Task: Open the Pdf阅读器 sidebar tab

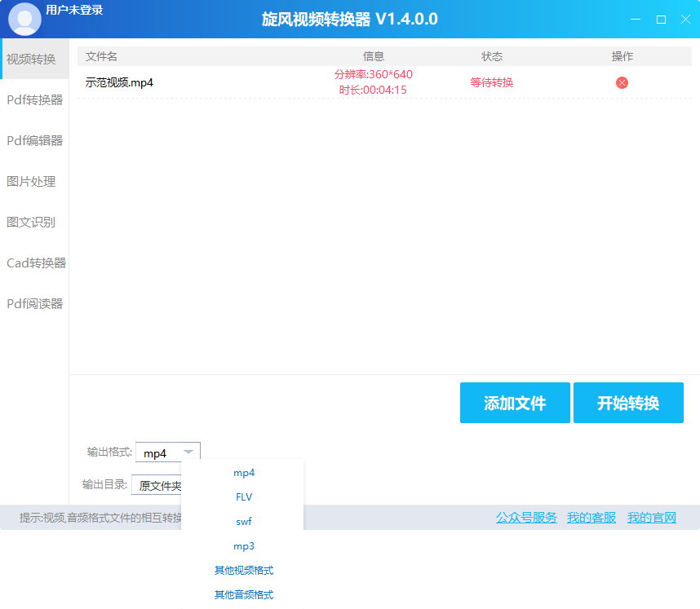Action: point(35,304)
